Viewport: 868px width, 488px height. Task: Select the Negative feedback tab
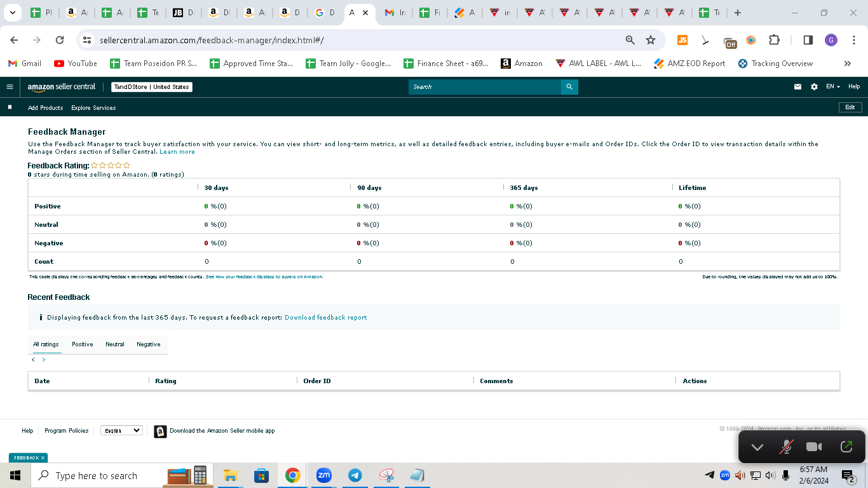pos(149,344)
